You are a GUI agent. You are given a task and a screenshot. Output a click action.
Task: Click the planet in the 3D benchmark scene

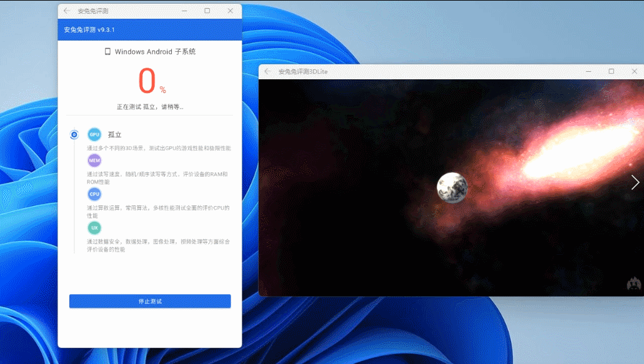click(x=452, y=187)
